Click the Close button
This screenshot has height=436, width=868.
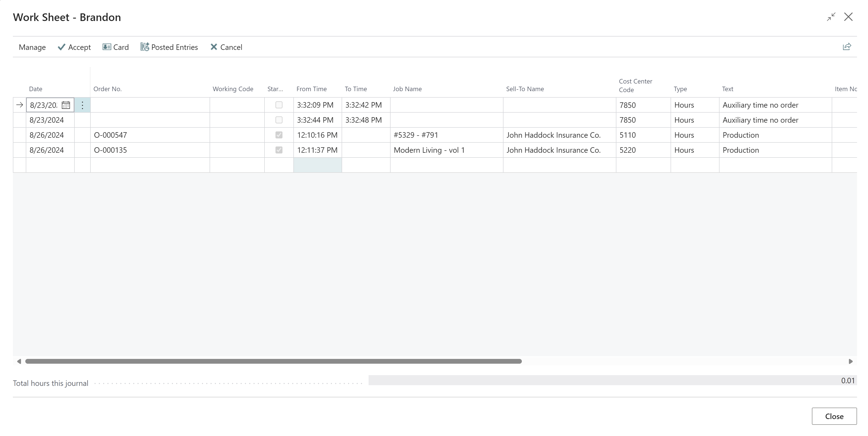834,416
